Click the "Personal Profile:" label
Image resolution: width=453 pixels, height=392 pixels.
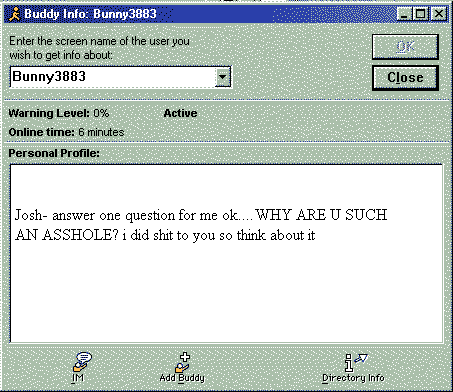pos(54,153)
